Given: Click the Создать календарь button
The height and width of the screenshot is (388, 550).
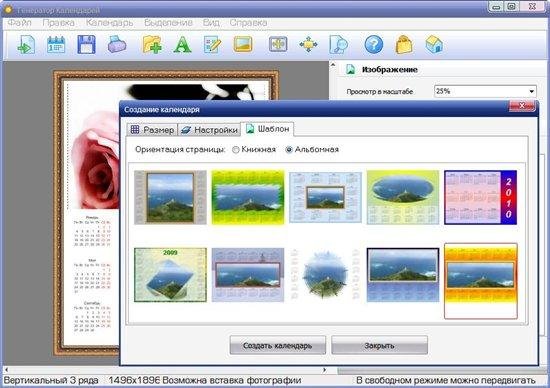Looking at the screenshot, I should click(x=277, y=345).
